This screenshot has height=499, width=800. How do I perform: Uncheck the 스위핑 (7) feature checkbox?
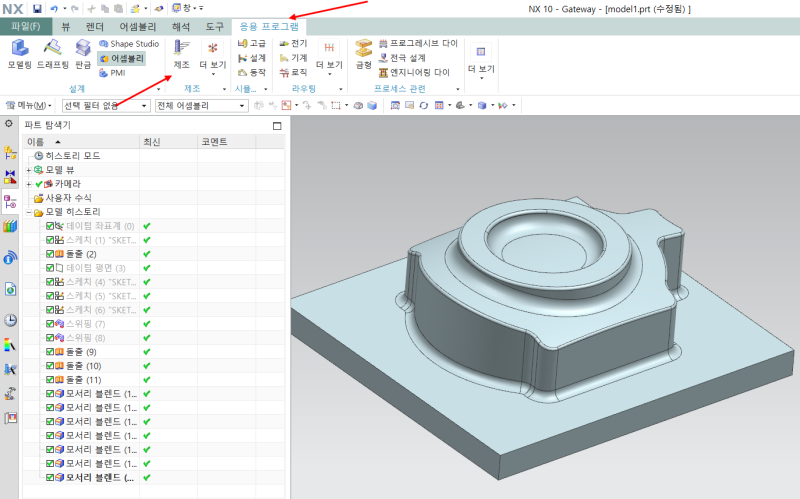click(51, 324)
